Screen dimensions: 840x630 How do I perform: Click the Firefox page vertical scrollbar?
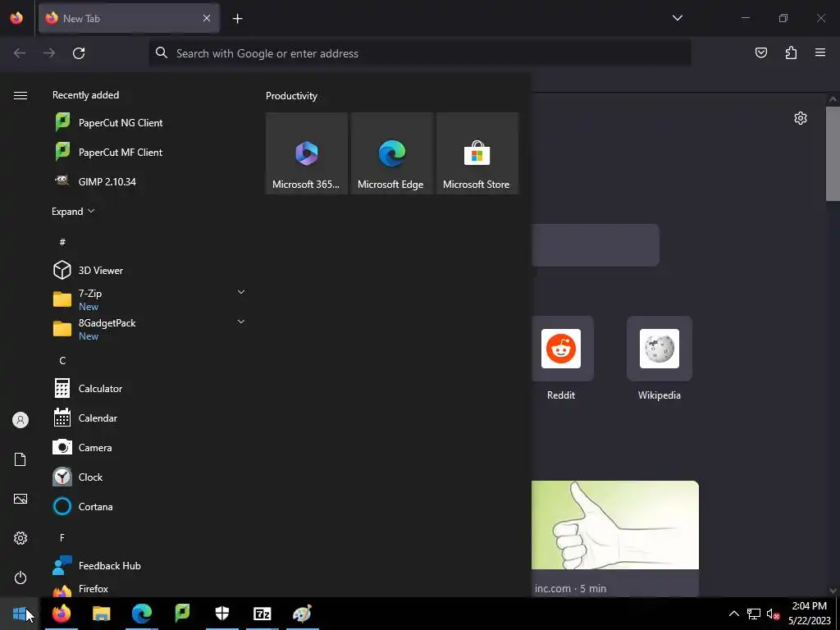pyautogui.click(x=833, y=154)
